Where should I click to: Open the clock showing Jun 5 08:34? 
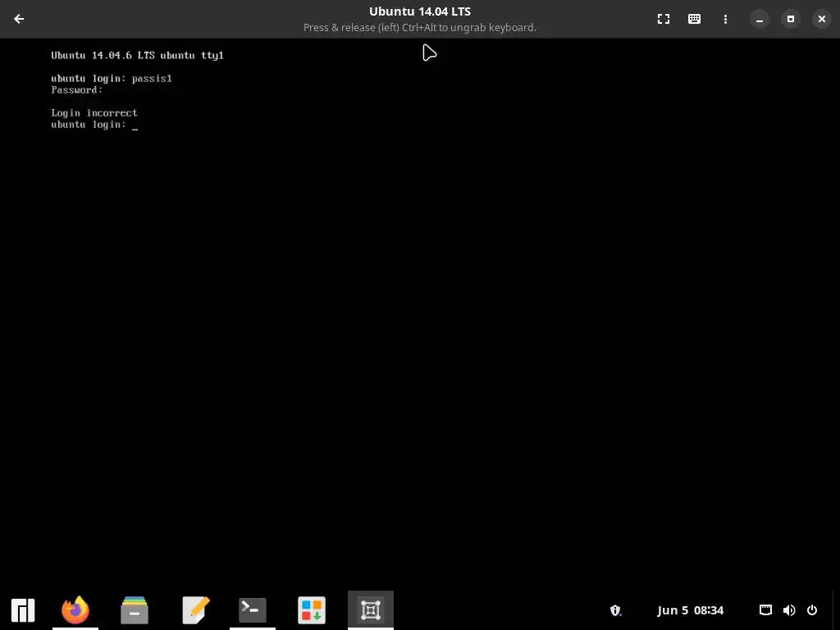(690, 610)
